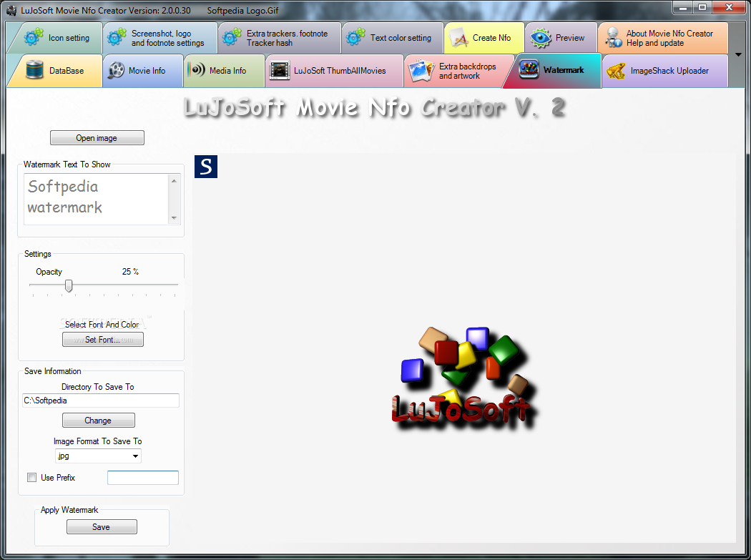Open the Image Format dropdown (.jpg)
751x560 pixels.
98,456
